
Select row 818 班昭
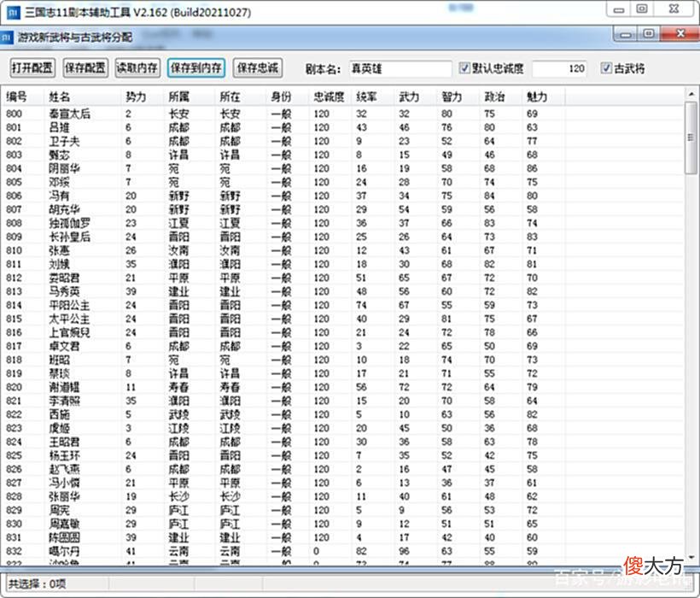(x=343, y=360)
